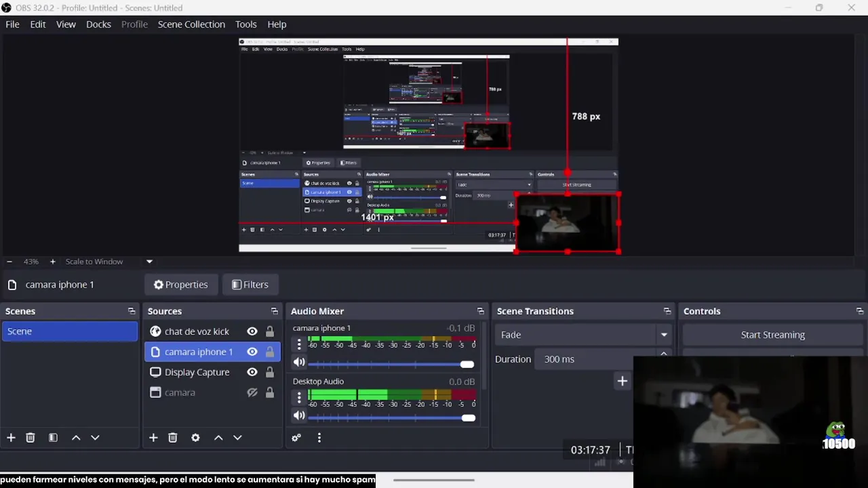
Task: Toggle lock on Display Capture
Action: [270, 372]
